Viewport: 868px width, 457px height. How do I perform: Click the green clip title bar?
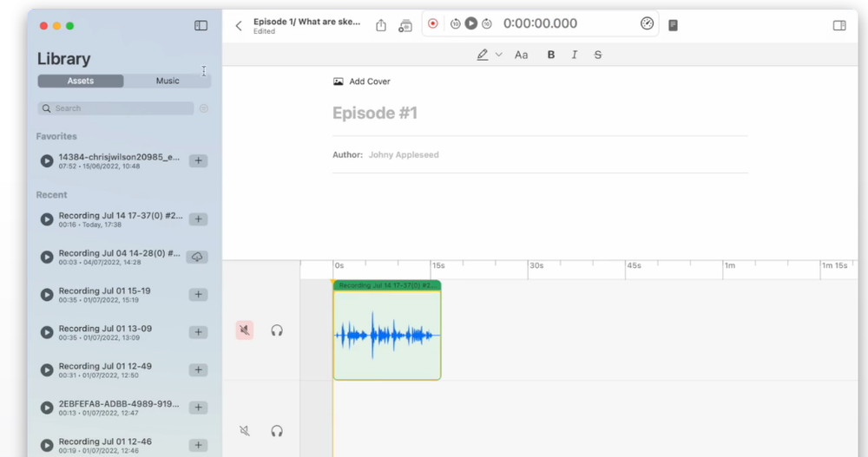(x=387, y=285)
